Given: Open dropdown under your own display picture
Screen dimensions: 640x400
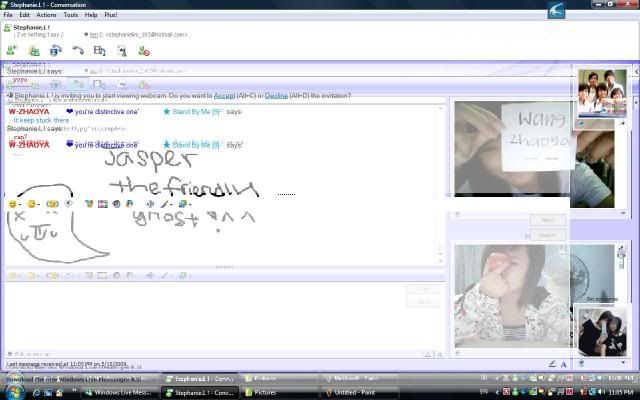Looking at the screenshot, I should click(623, 362).
